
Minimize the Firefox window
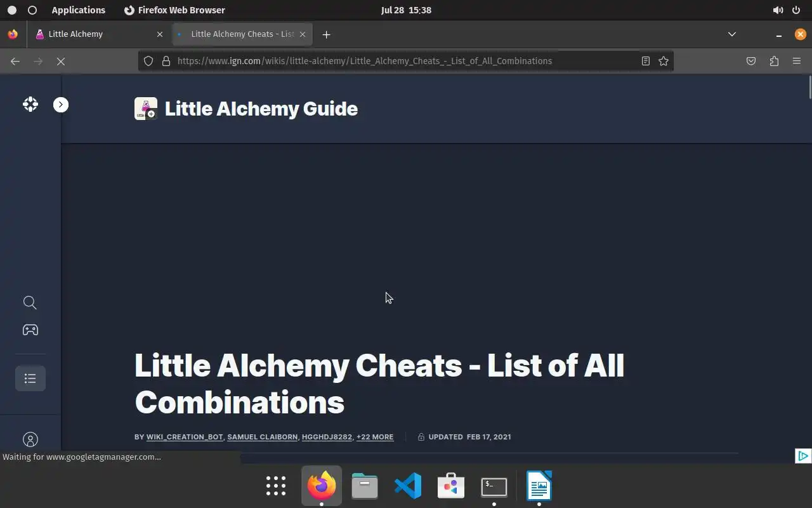(779, 34)
